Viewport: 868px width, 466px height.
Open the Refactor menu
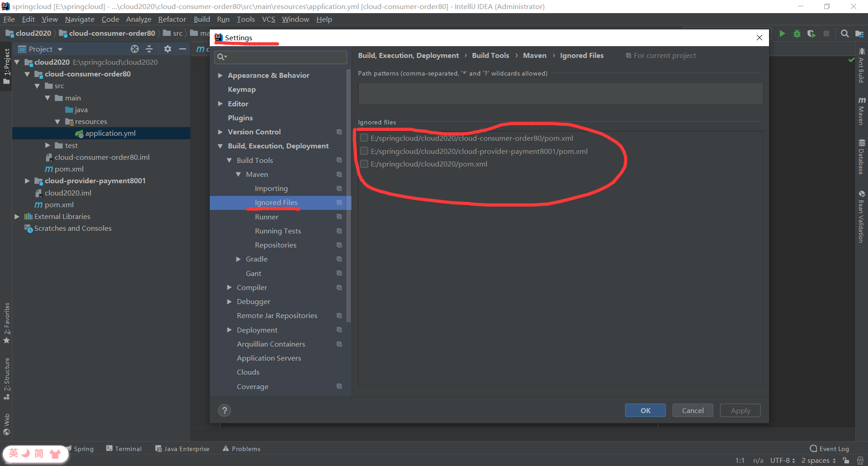point(172,19)
